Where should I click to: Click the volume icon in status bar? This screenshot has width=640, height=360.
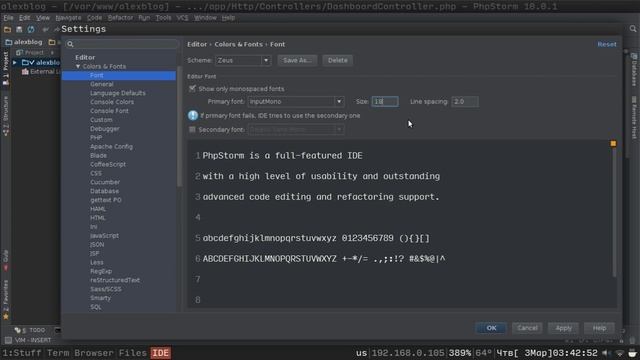pos(606,353)
